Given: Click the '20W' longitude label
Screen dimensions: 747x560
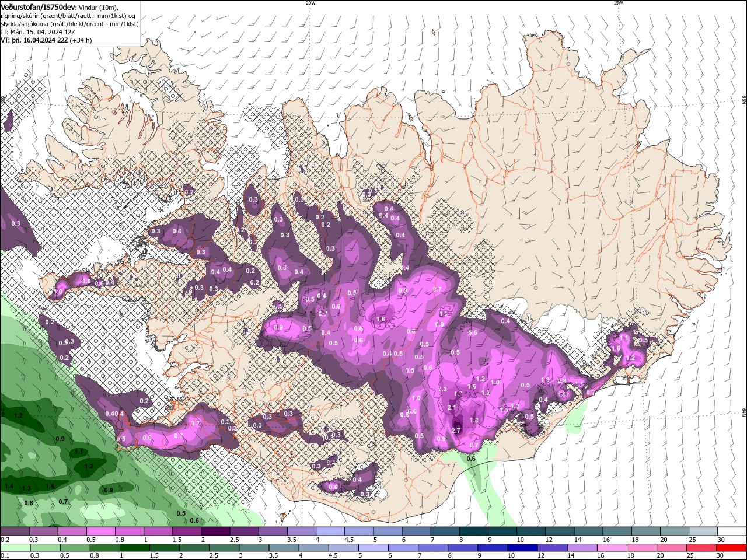Looking at the screenshot, I should (310, 3).
